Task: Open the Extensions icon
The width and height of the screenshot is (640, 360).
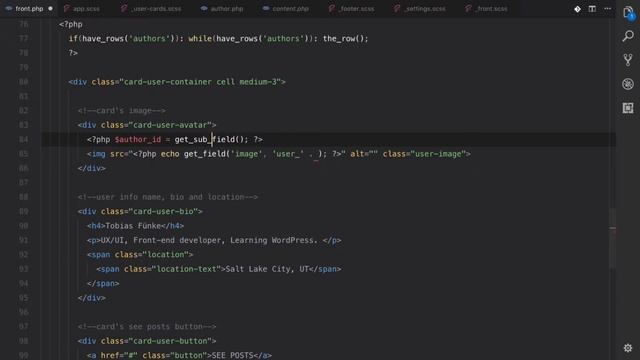Action: (628, 108)
